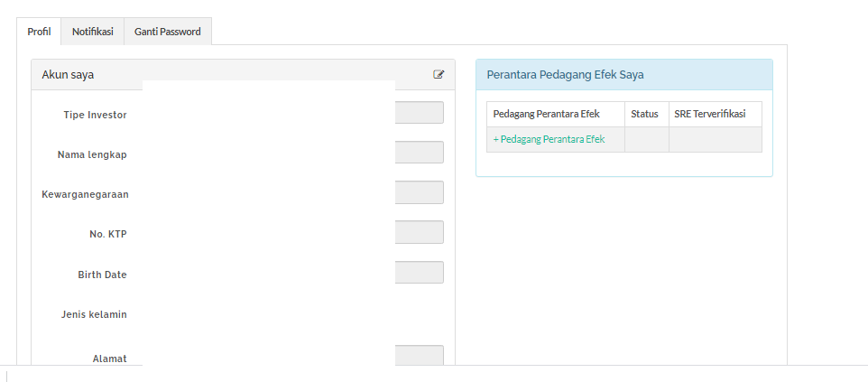Open the Profil tab

[x=39, y=32]
